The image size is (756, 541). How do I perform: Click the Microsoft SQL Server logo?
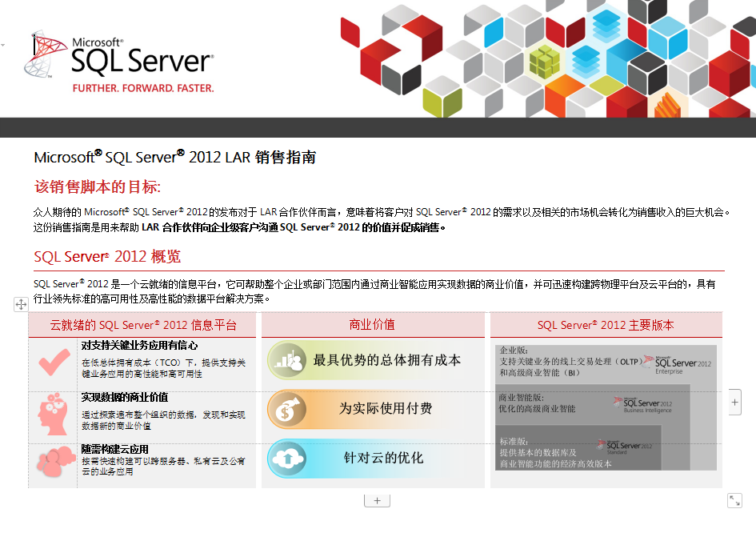120,62
